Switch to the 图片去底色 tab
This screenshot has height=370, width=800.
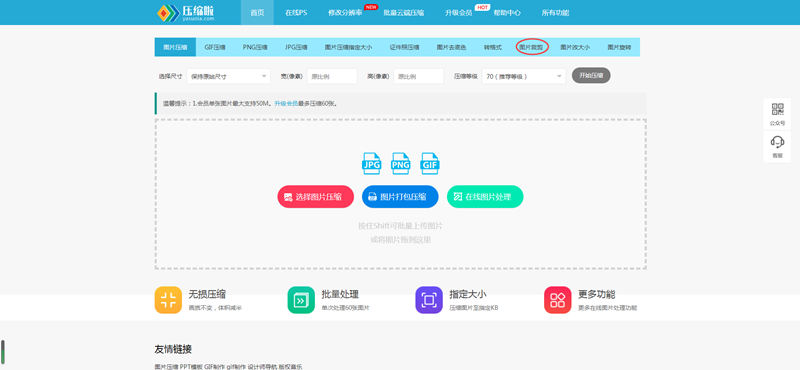[451, 47]
